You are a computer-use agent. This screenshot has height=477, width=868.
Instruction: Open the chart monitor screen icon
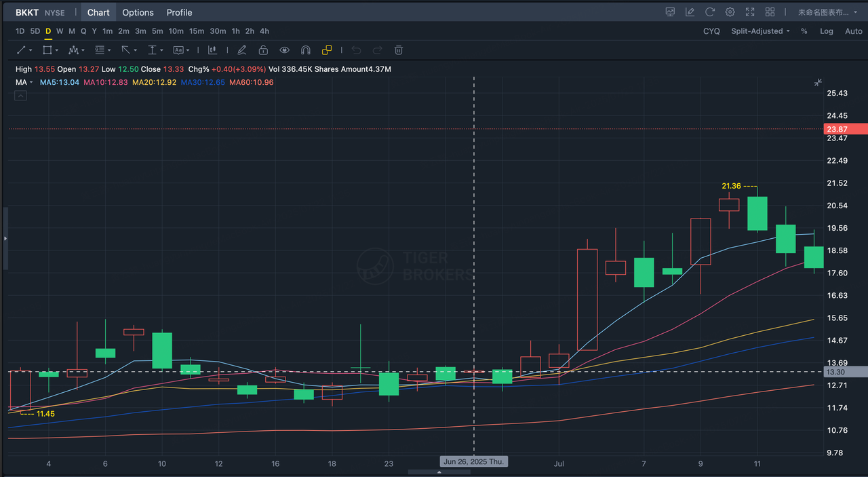[670, 12]
